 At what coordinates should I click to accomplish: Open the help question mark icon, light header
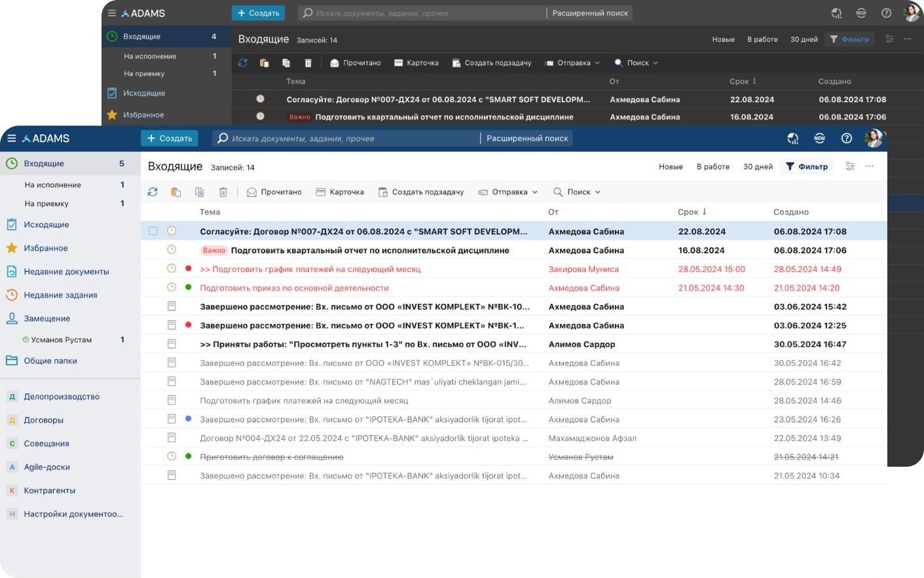847,138
